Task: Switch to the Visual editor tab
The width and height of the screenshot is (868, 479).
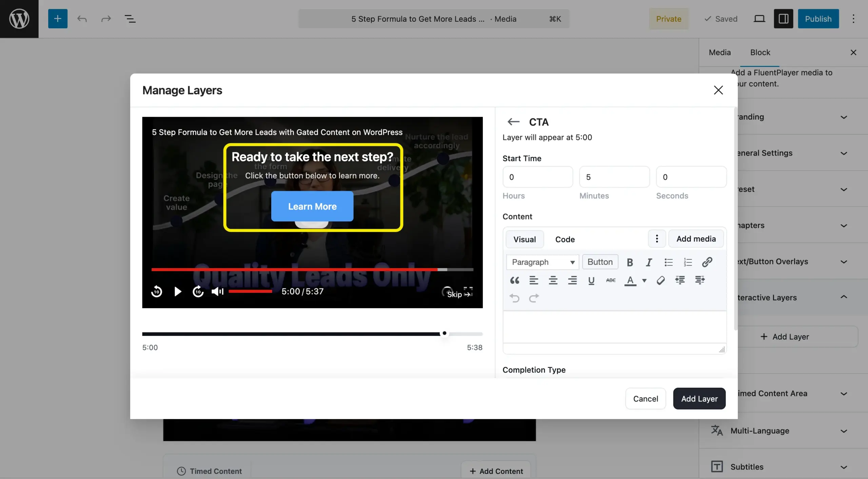Action: click(525, 239)
